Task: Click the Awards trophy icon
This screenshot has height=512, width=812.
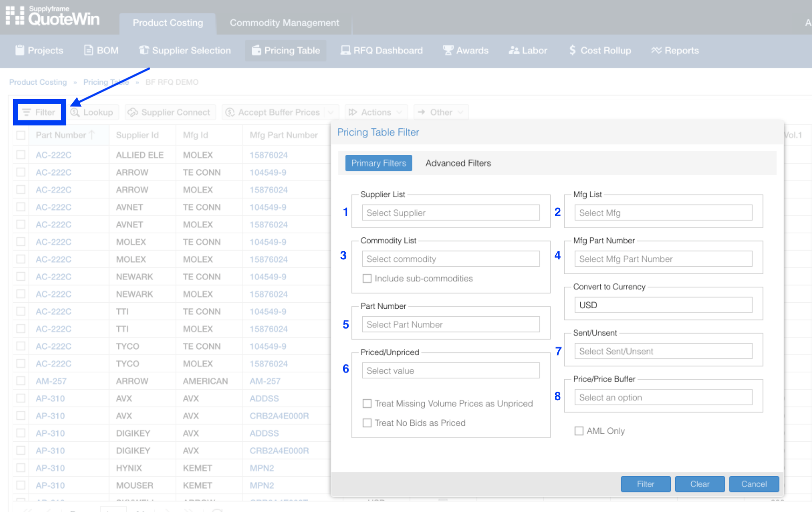Action: pos(448,50)
